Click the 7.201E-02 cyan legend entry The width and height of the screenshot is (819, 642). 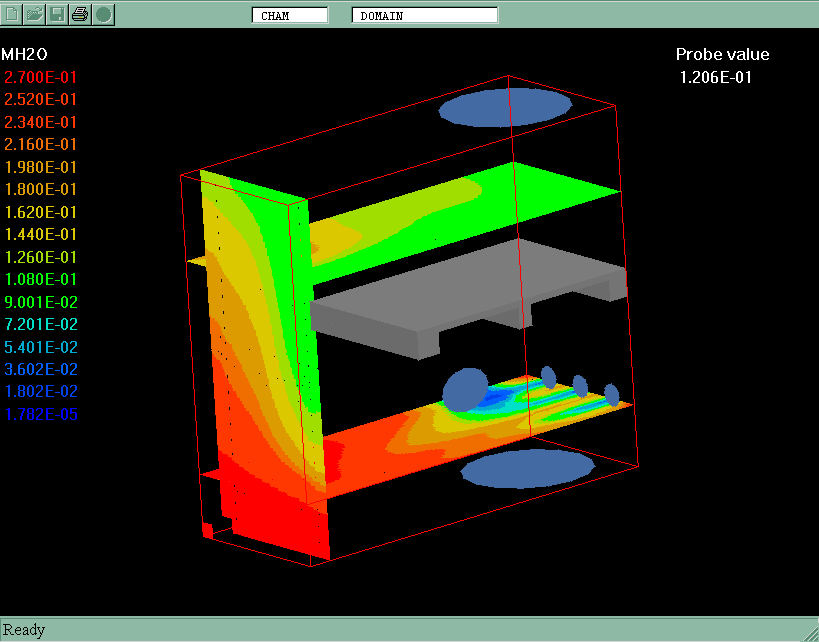tap(41, 324)
